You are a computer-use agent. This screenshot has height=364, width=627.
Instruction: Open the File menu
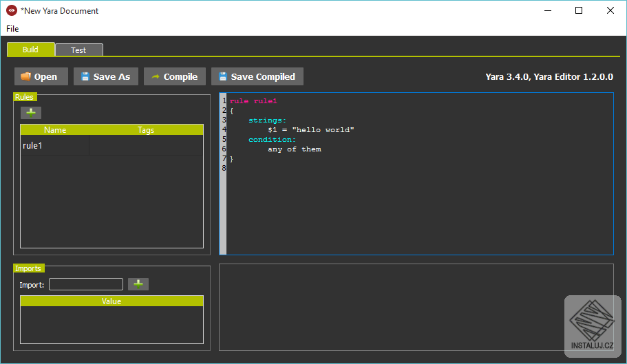[12, 29]
